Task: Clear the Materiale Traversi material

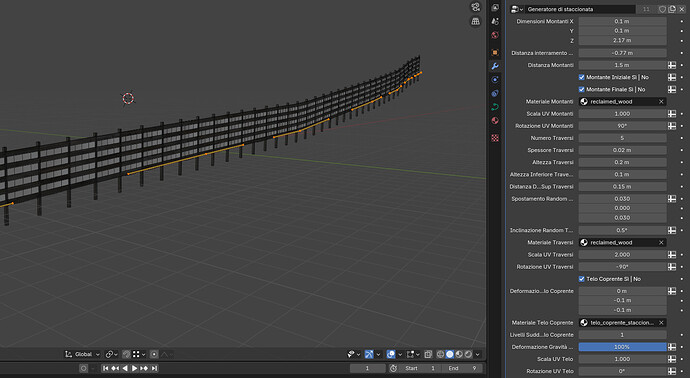Action: [x=661, y=242]
